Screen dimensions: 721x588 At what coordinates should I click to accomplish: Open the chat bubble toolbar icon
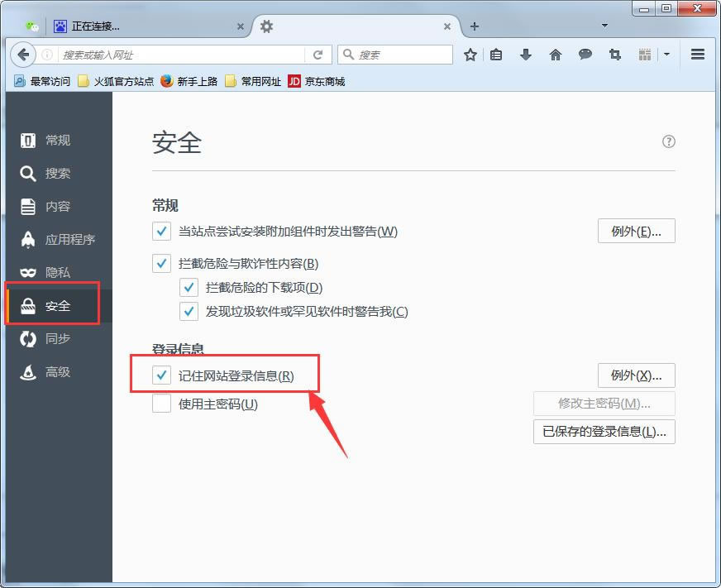coord(585,55)
